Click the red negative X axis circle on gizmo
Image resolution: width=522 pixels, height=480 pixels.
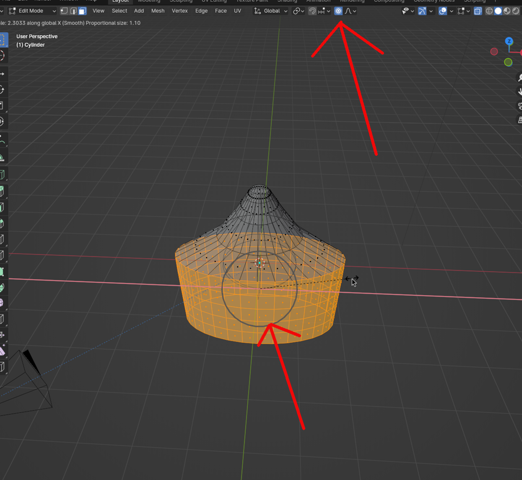point(494,51)
